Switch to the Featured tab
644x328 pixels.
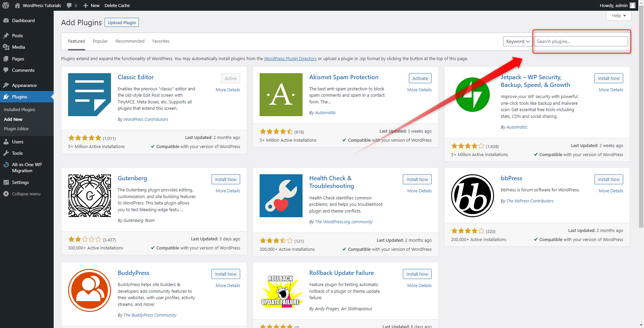pos(76,41)
